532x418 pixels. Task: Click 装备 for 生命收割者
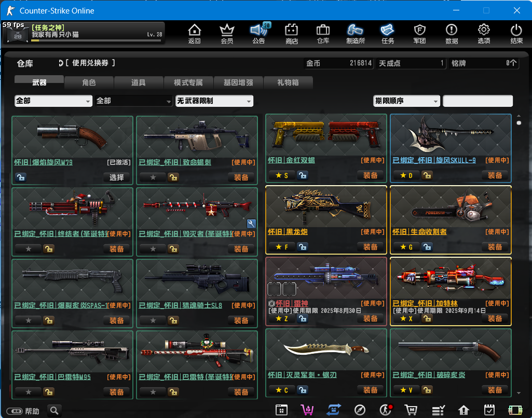[495, 247]
